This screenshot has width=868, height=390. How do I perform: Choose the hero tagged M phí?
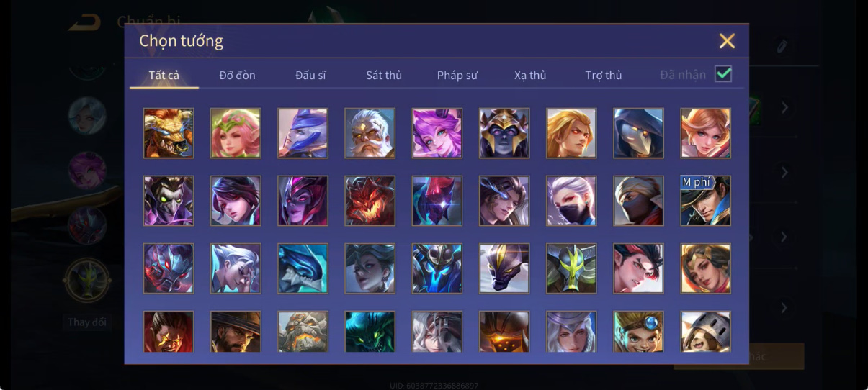click(x=705, y=201)
